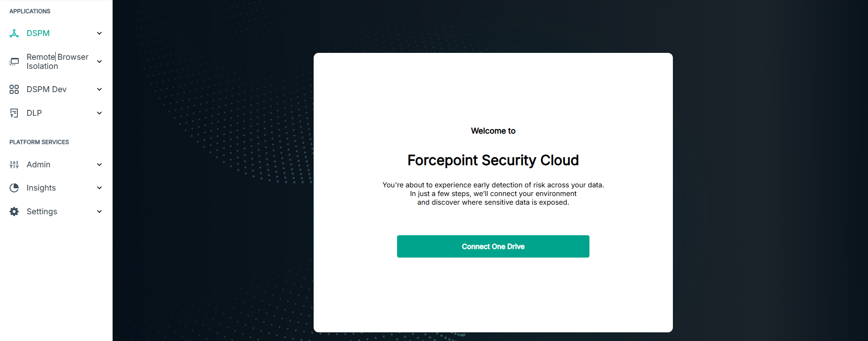Open the DSPM menu item
This screenshot has width=868, height=341.
point(56,33)
